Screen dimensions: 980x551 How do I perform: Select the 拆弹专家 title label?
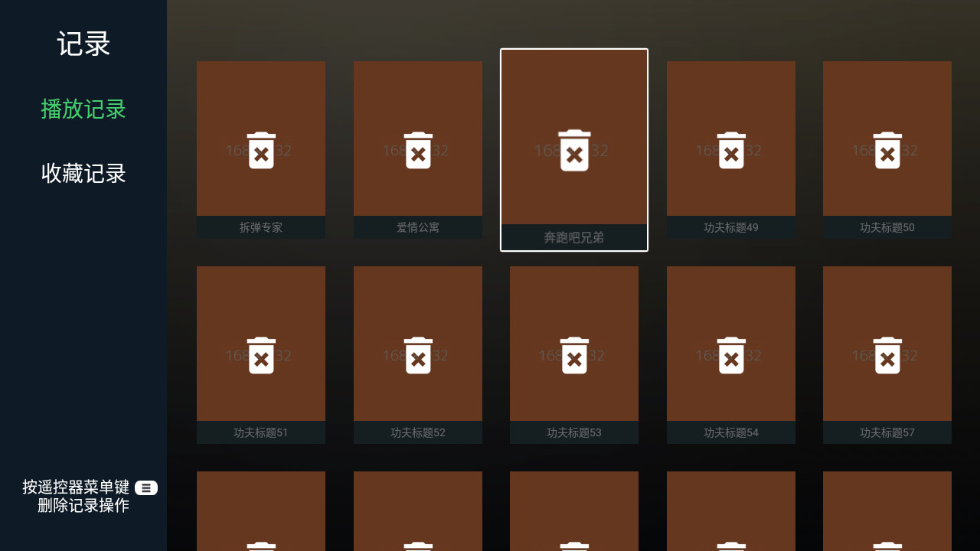click(x=261, y=227)
